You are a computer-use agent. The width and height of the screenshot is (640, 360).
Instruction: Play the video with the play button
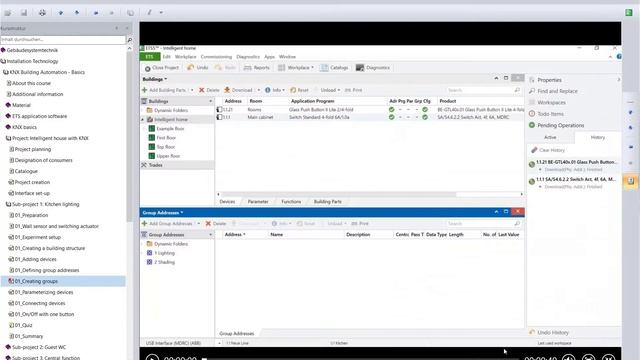(x=152, y=358)
